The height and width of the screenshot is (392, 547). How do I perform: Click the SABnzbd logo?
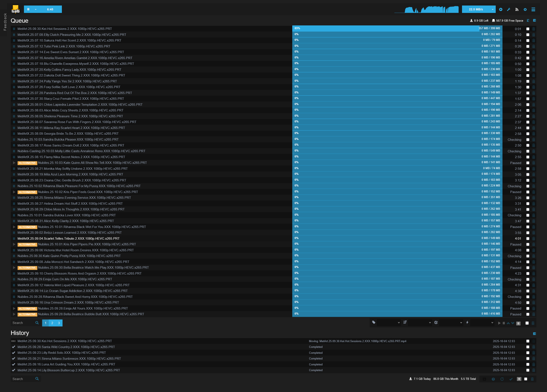click(15, 9)
